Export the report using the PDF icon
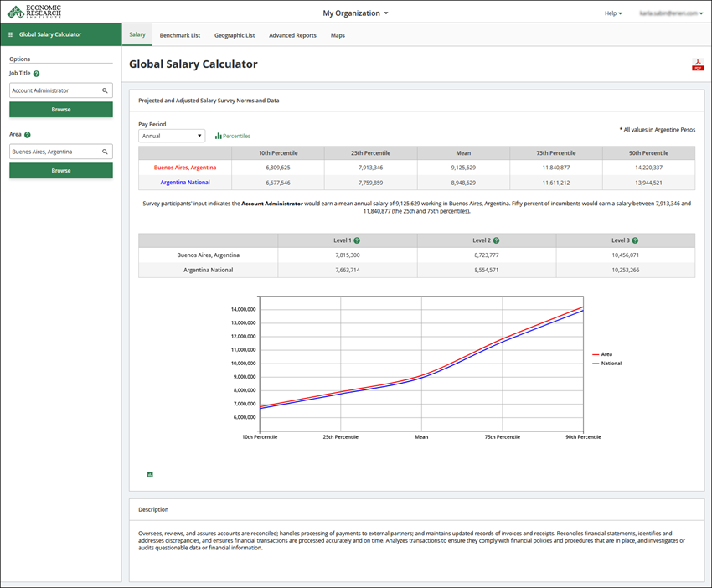Screen dimensions: 712x588 (x=697, y=65)
